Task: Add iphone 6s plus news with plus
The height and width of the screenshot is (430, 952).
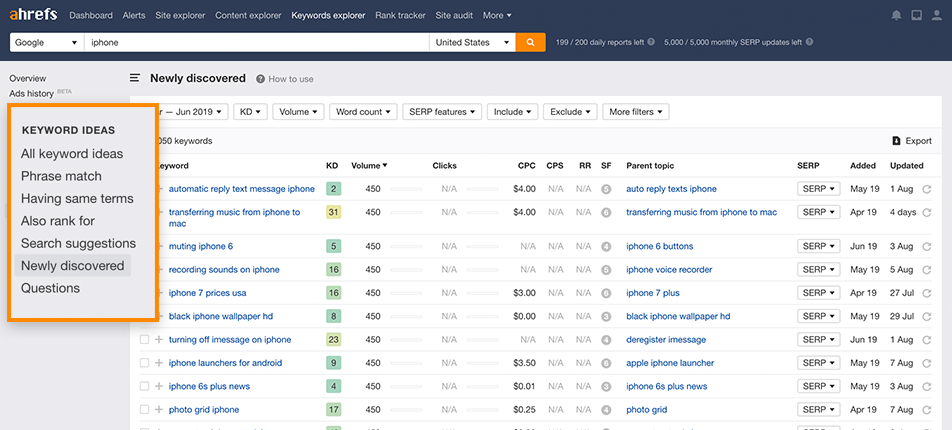Action: coord(159,386)
